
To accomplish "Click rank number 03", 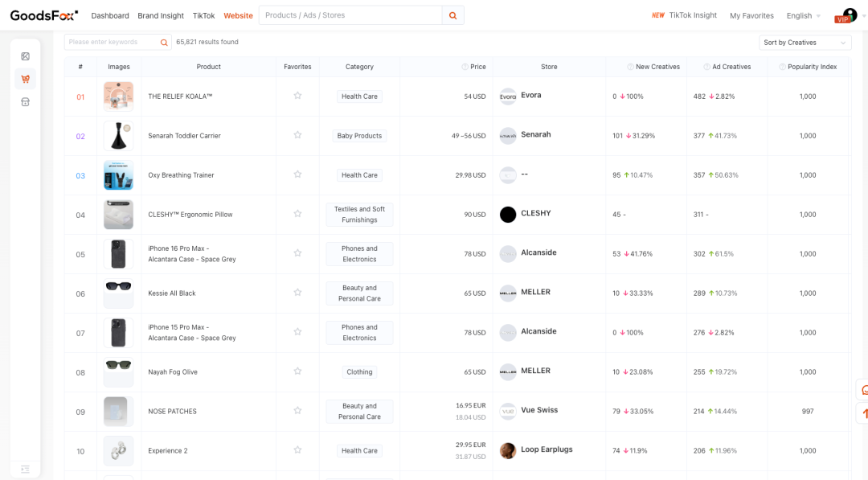I will (x=80, y=175).
